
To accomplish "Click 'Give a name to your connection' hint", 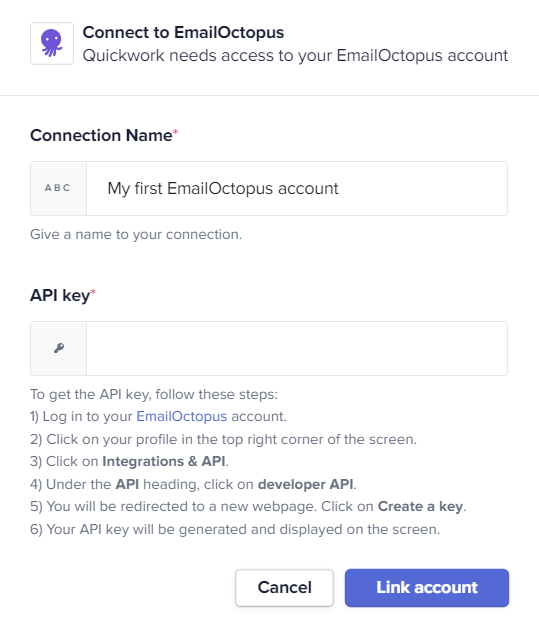I will click(136, 234).
